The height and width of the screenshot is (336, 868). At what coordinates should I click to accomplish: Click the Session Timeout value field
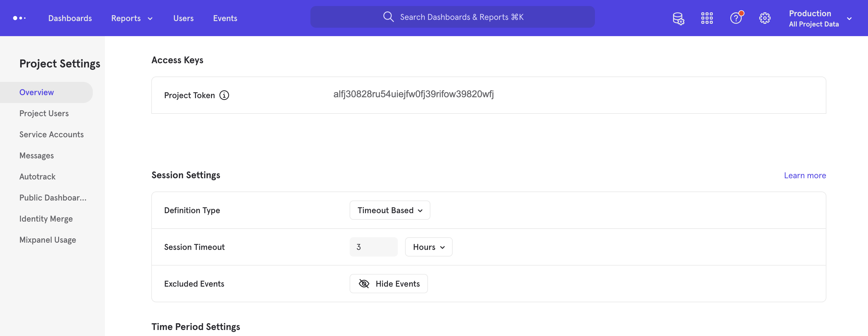373,247
